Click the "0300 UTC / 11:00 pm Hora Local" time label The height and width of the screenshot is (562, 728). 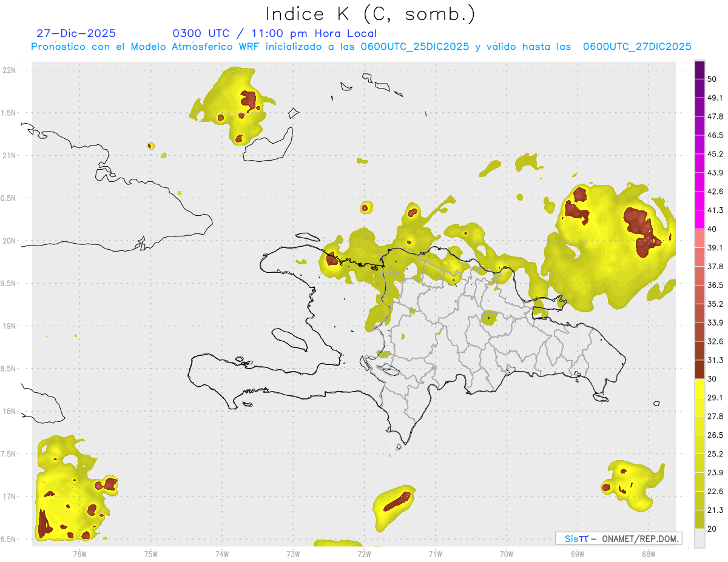pos(275,33)
